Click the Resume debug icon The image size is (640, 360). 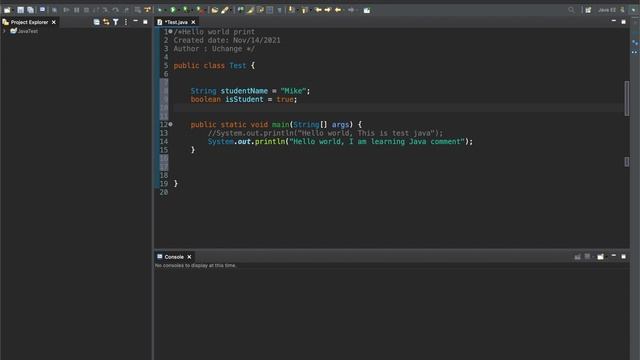point(66,10)
